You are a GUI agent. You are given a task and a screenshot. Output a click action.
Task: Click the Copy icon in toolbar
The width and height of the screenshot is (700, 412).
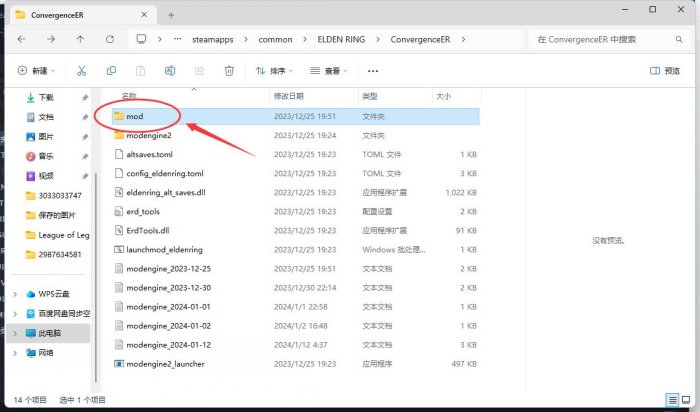pos(111,71)
